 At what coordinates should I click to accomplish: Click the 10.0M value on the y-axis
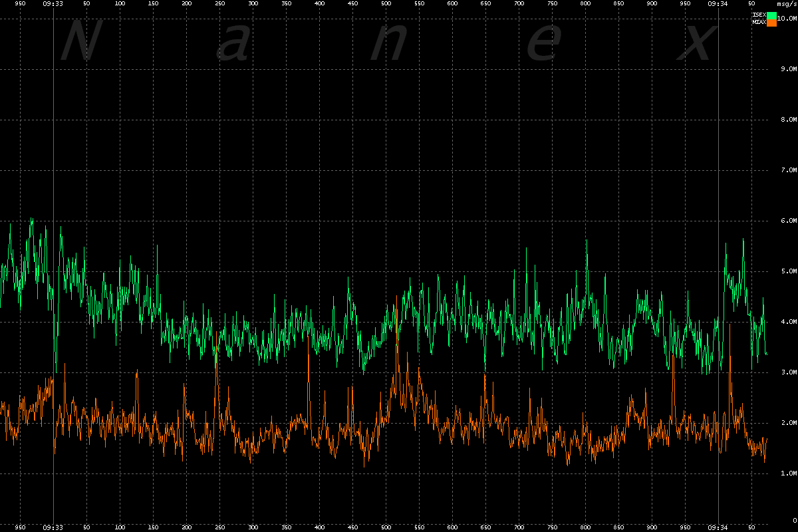[x=787, y=19]
